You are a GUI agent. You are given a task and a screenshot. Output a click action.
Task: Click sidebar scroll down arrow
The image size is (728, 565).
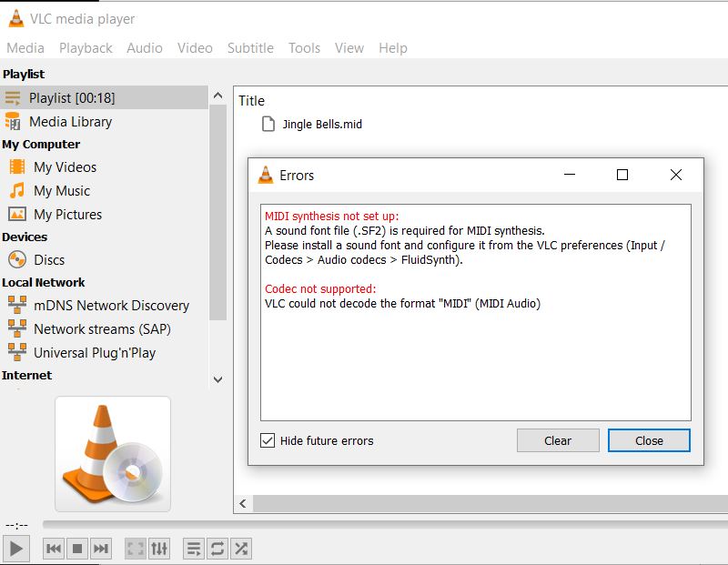(217, 379)
